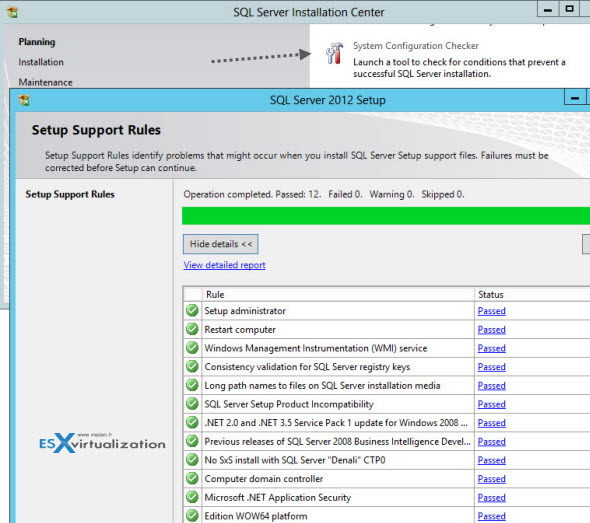
Task: Maximize the SQL Server Installation Center window
Action: pos(570,9)
